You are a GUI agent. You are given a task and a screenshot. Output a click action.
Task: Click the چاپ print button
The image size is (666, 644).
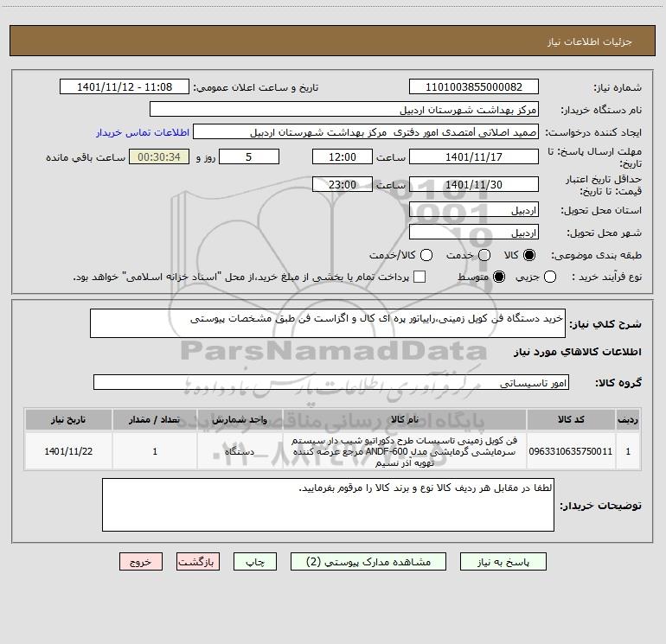point(255,562)
